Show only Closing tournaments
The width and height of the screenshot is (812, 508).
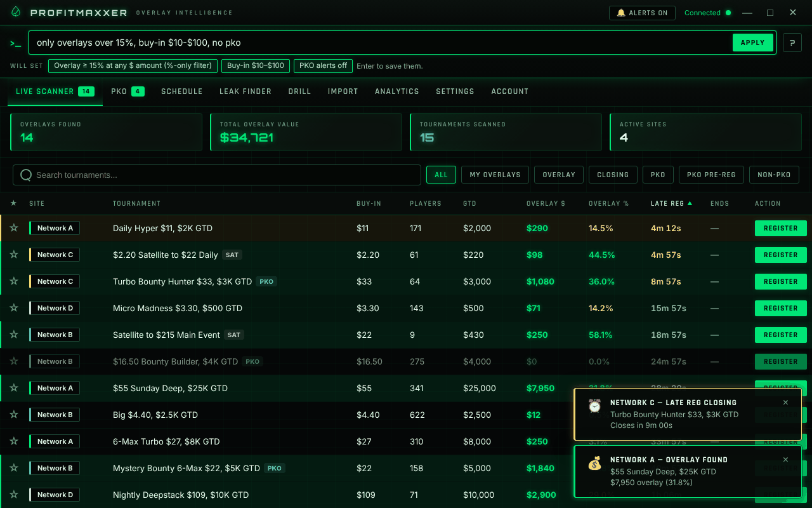613,175
